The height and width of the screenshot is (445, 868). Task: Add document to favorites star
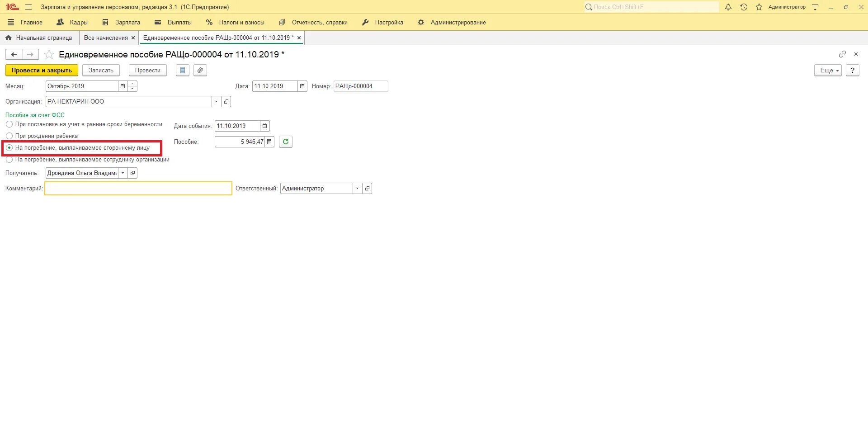click(x=49, y=54)
